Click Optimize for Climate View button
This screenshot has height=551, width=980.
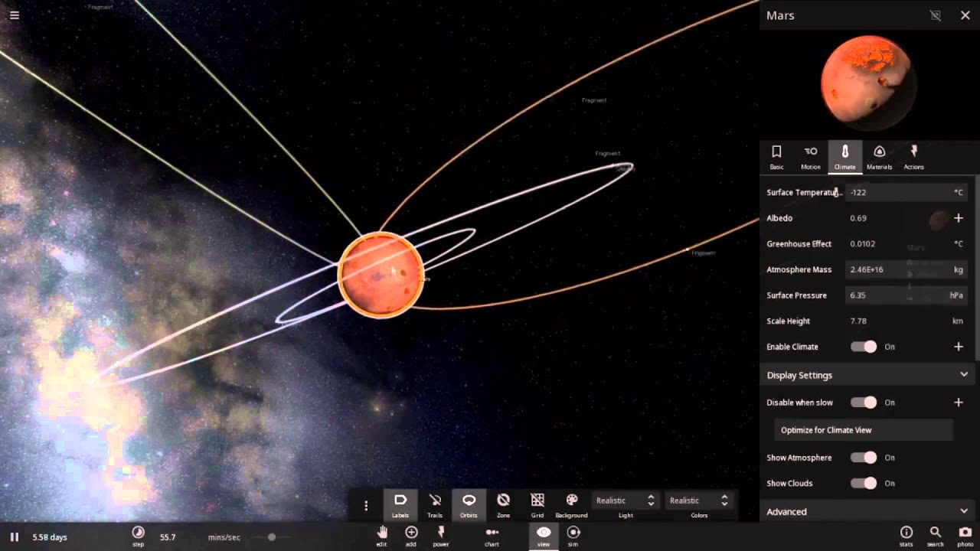(864, 430)
